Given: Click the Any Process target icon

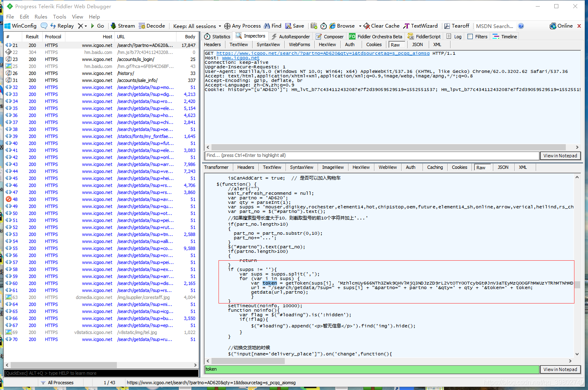Looking at the screenshot, I should (x=227, y=26).
